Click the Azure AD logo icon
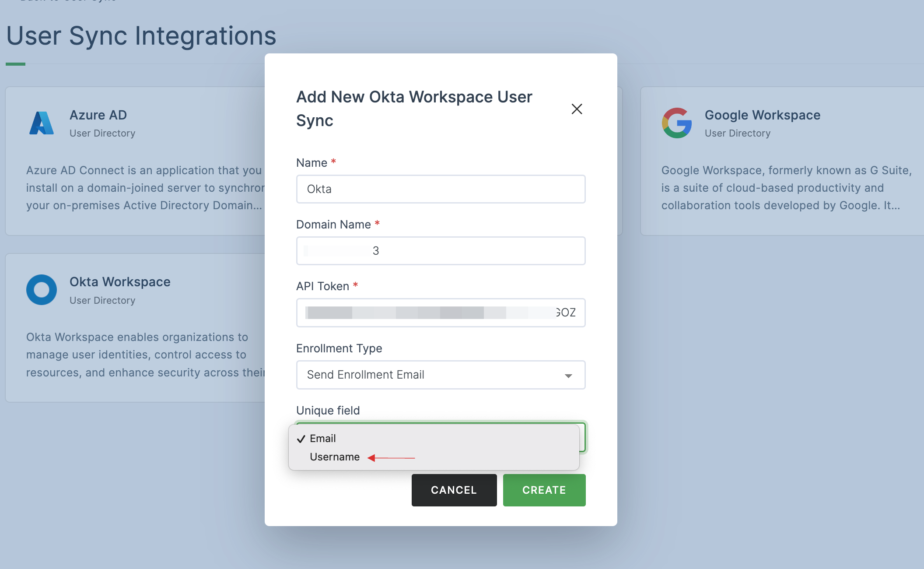The image size is (924, 569). tap(42, 123)
